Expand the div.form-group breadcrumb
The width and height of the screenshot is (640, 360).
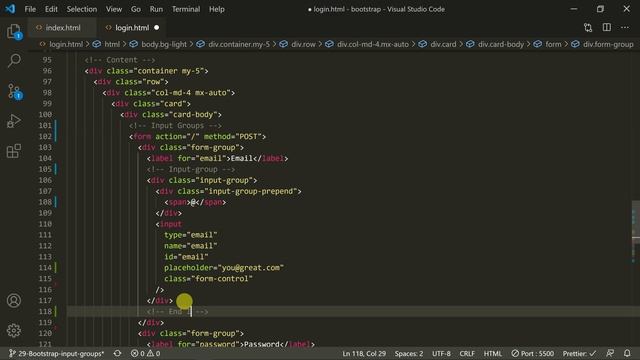608,44
